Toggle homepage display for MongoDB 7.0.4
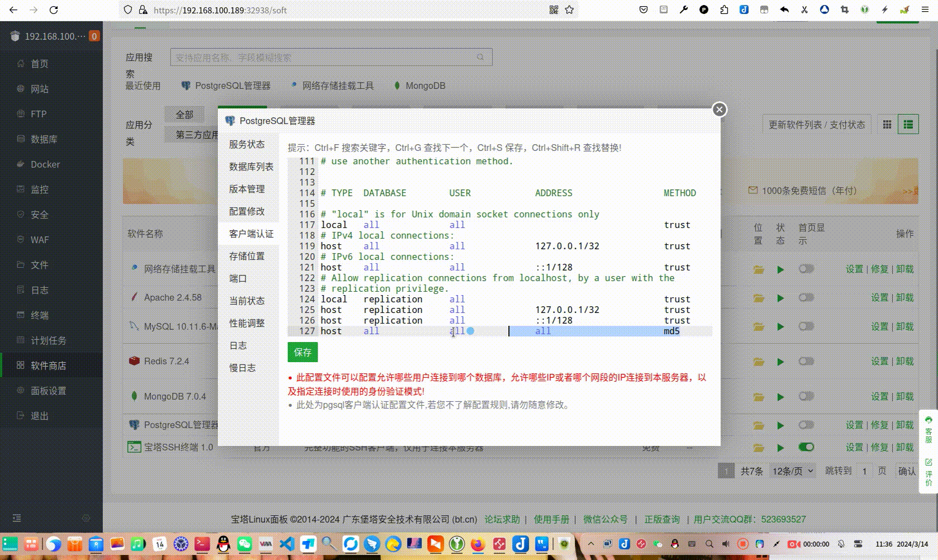Screen dimensions: 938x560 [806, 396]
